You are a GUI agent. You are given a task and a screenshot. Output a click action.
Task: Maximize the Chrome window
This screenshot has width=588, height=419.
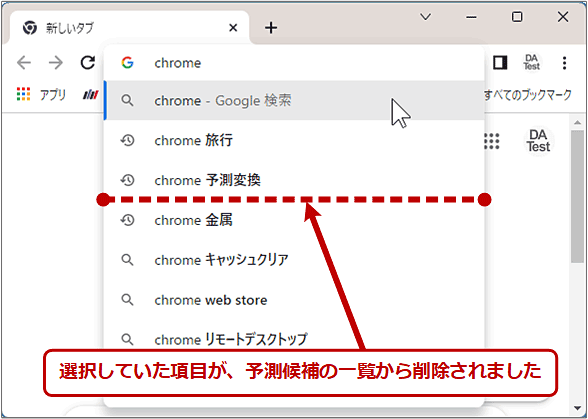tap(517, 17)
